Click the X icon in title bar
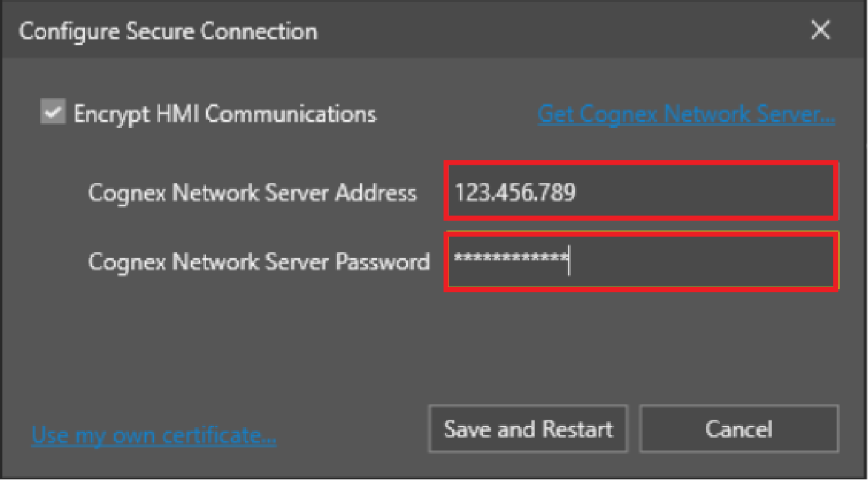The width and height of the screenshot is (868, 480). (821, 30)
